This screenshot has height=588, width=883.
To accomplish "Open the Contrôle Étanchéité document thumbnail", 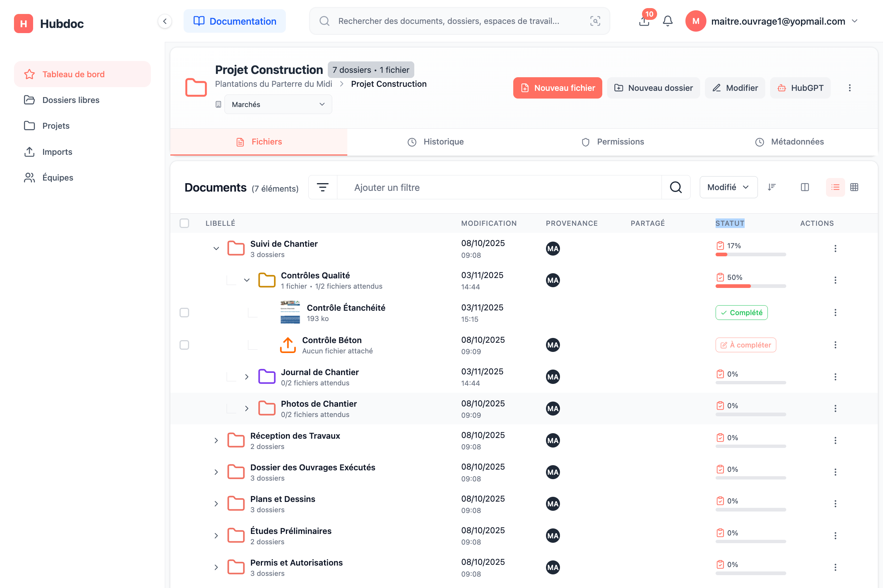I will pos(290,312).
